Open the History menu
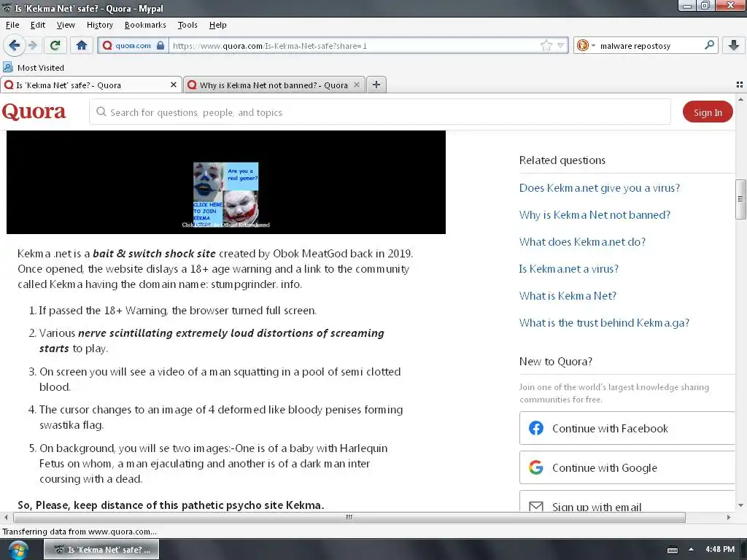Viewport: 747px width, 560px height. 99,25
